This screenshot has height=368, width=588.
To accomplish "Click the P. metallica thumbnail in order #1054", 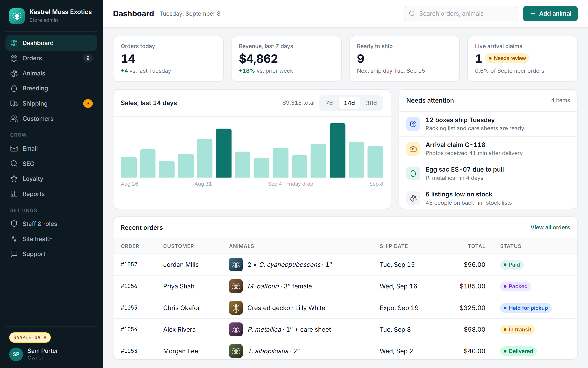I will [x=236, y=329].
